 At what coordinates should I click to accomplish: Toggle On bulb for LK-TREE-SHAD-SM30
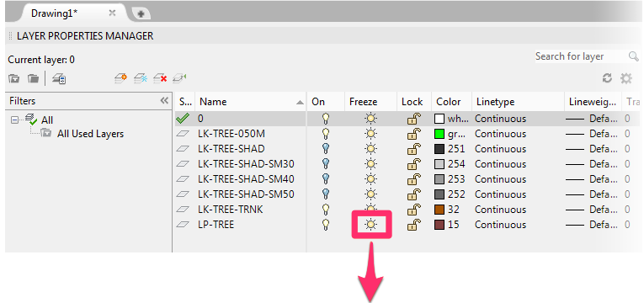[326, 164]
